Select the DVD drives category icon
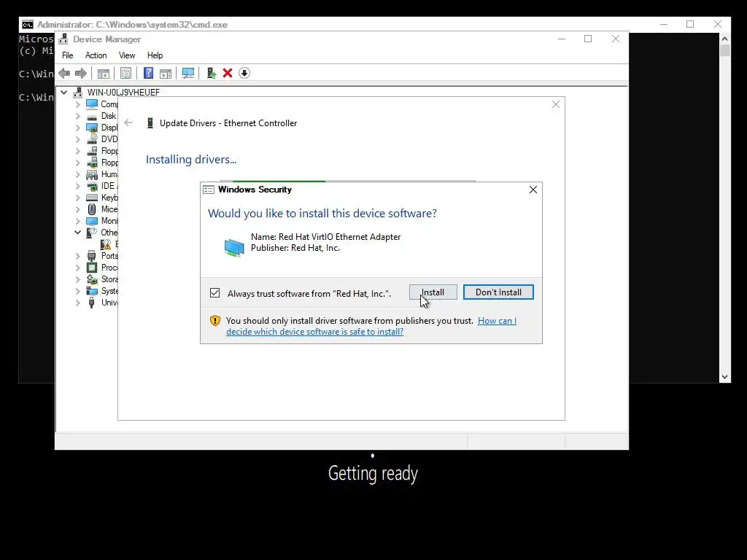 click(x=92, y=139)
